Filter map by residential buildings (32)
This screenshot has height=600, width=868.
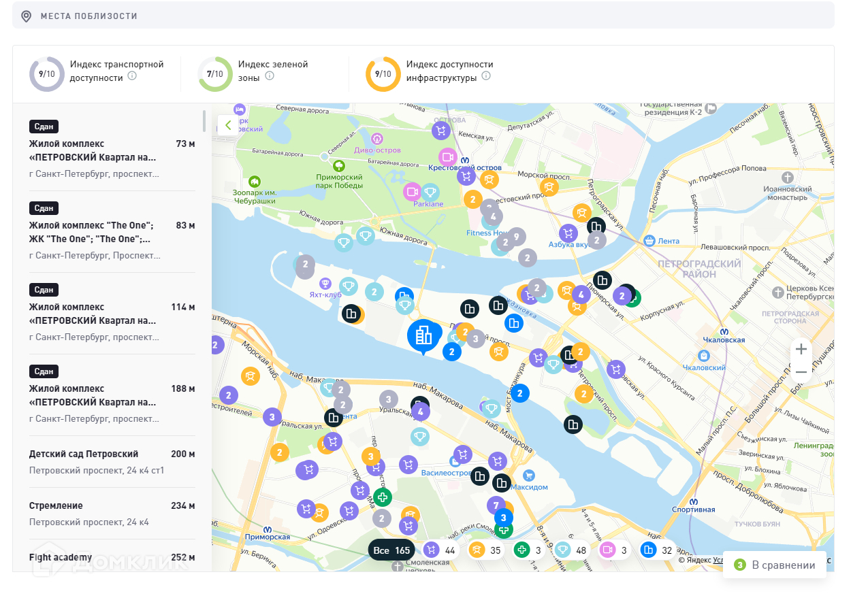click(x=657, y=550)
